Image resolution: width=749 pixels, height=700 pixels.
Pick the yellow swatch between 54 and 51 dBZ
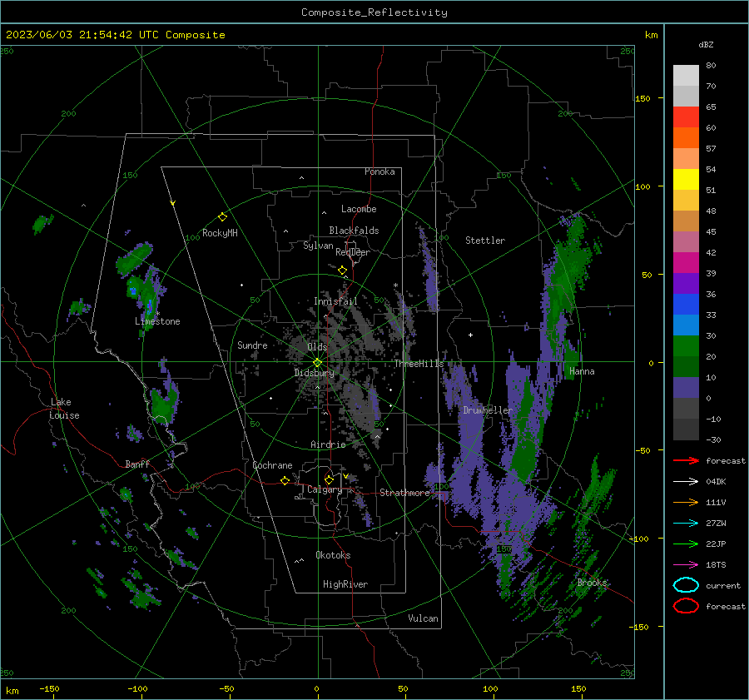tap(686, 179)
